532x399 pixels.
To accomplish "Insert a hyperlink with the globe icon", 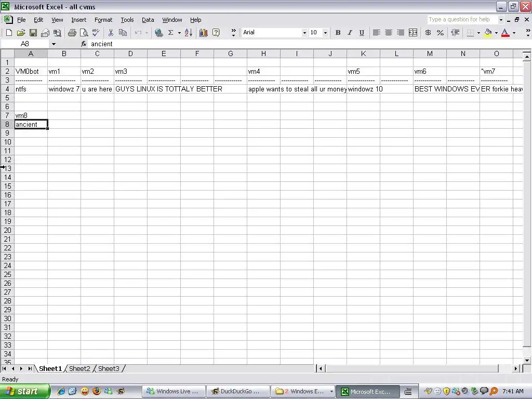I will click(158, 33).
